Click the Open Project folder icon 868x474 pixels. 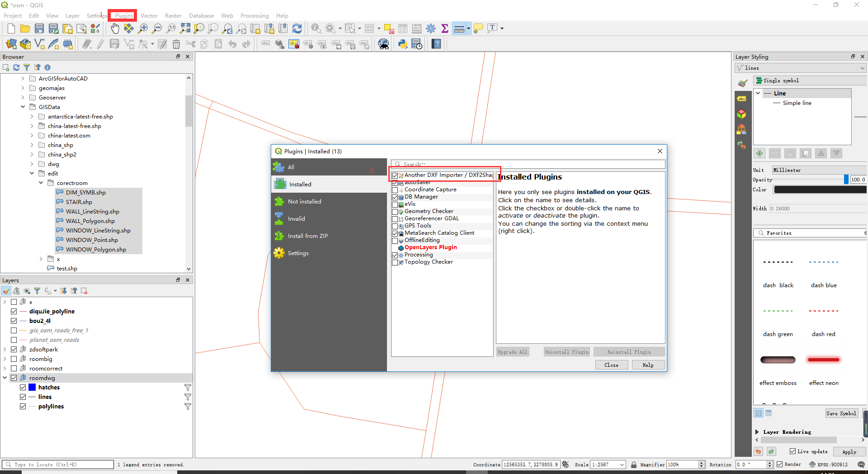(25, 29)
